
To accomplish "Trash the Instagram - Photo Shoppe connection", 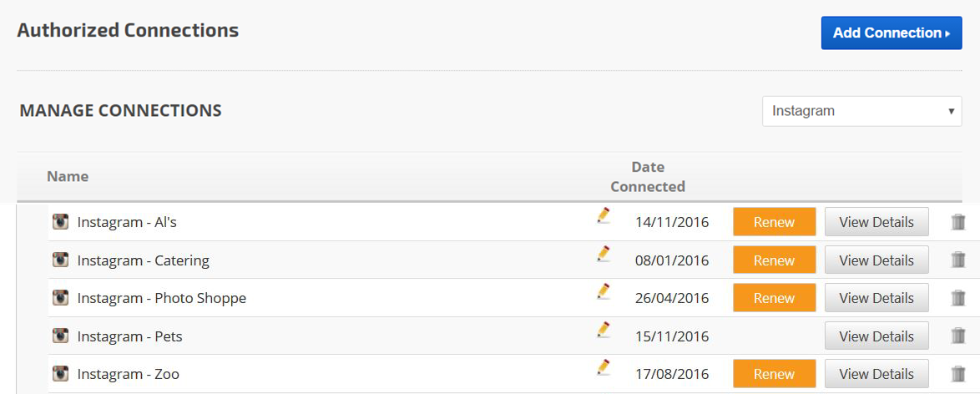I will tap(958, 298).
